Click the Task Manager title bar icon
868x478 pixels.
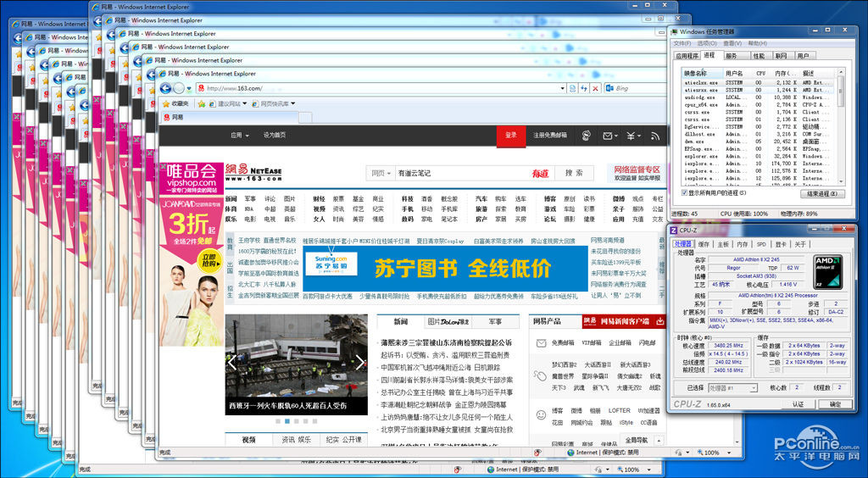[x=674, y=31]
